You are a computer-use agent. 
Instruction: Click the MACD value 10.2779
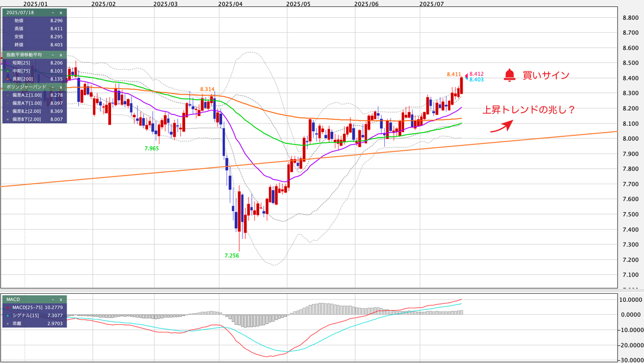click(x=55, y=307)
